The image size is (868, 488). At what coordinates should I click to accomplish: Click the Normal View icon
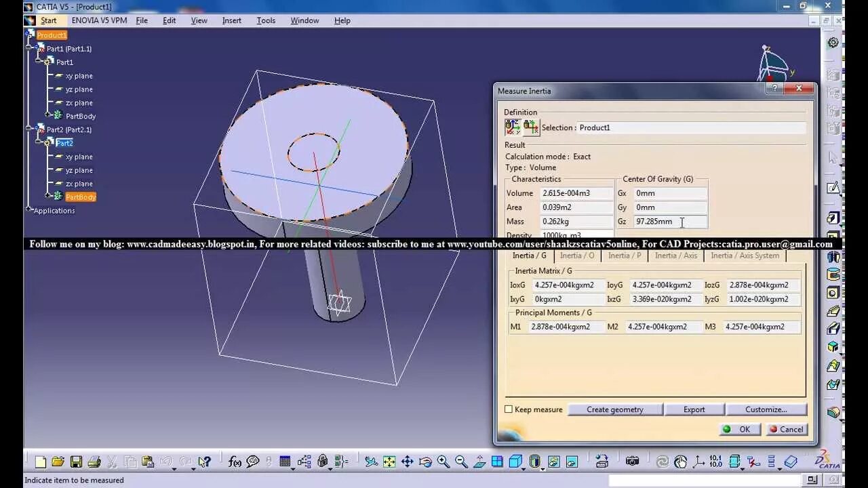(479, 462)
